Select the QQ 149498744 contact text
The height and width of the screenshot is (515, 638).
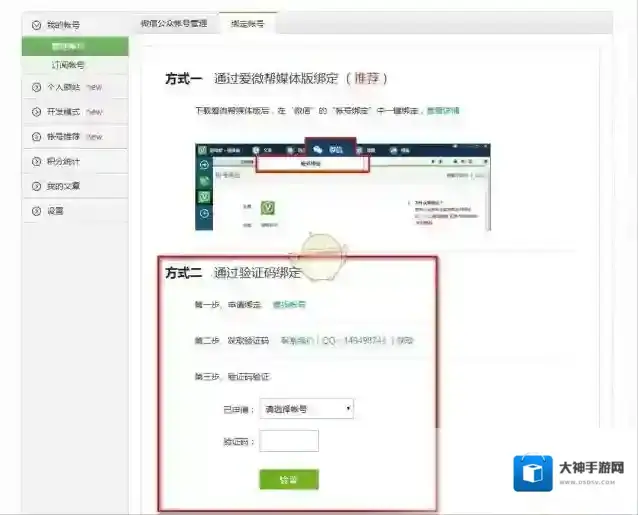tap(354, 340)
